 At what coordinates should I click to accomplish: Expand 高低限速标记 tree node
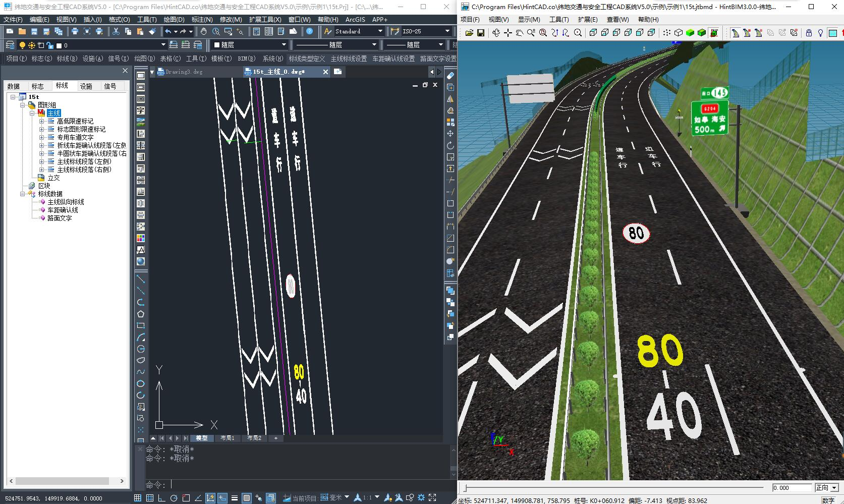42,121
